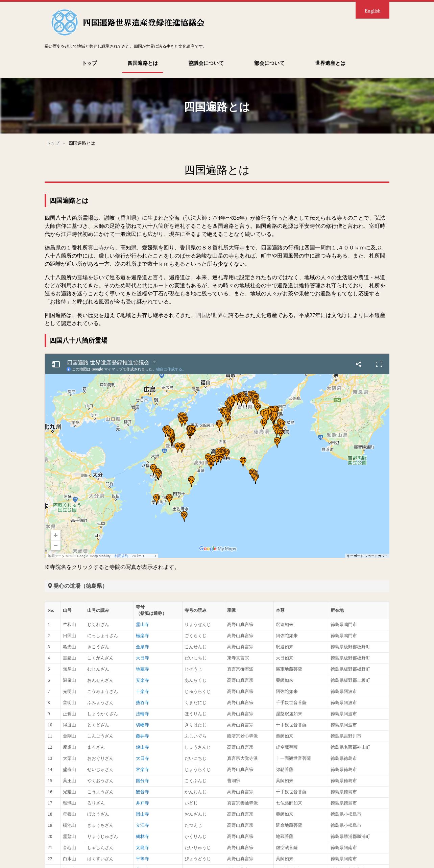The image size is (434, 868).
Task: Open 四国遍路とは in the navigation bar
Action: [143, 63]
